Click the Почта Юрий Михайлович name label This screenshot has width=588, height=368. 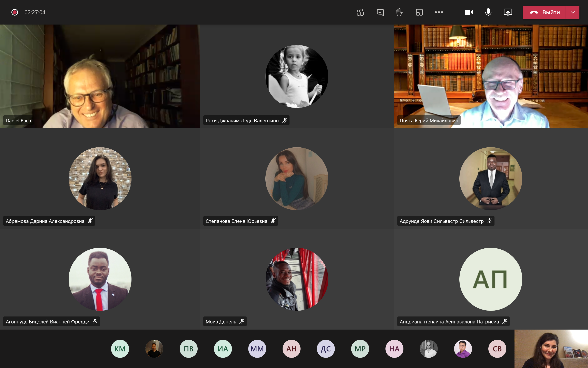coord(429,120)
